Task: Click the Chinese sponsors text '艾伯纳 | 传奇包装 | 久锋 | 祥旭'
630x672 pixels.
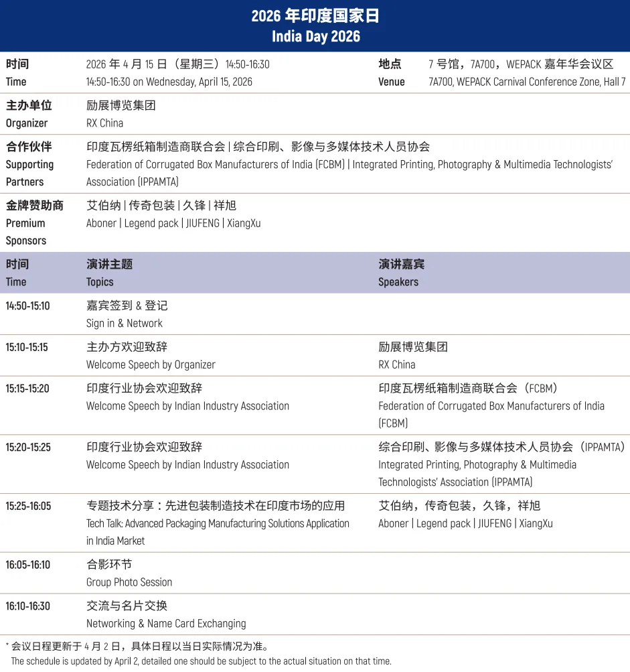Action: pos(161,206)
